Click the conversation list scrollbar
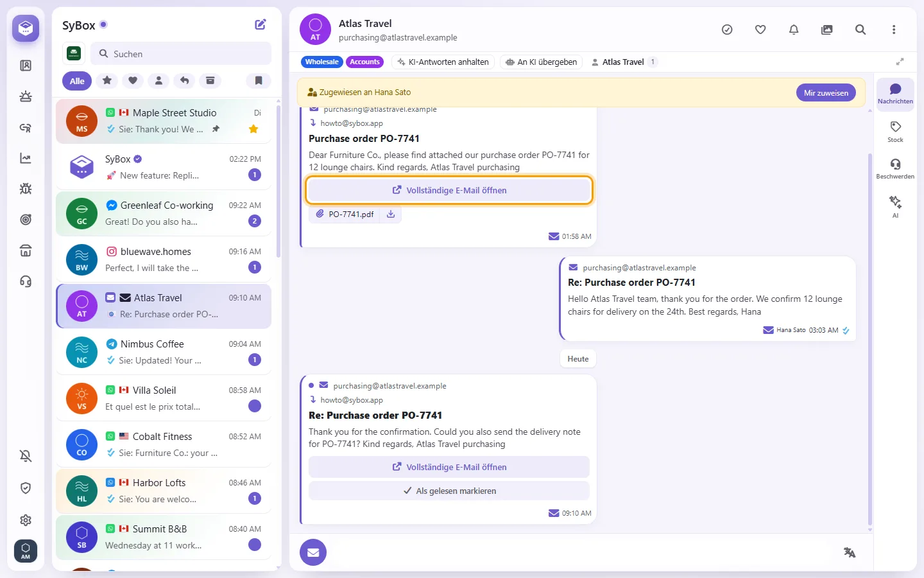 click(278, 182)
